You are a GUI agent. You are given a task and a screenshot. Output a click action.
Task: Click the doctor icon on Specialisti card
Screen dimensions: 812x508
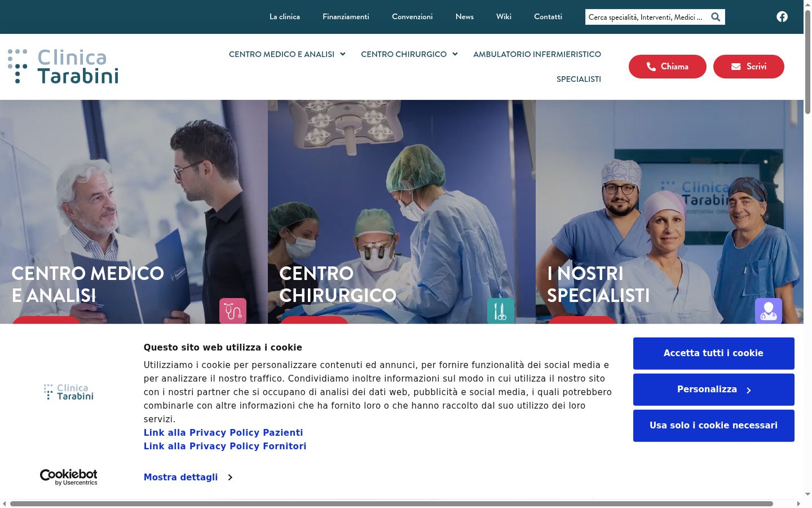769,311
